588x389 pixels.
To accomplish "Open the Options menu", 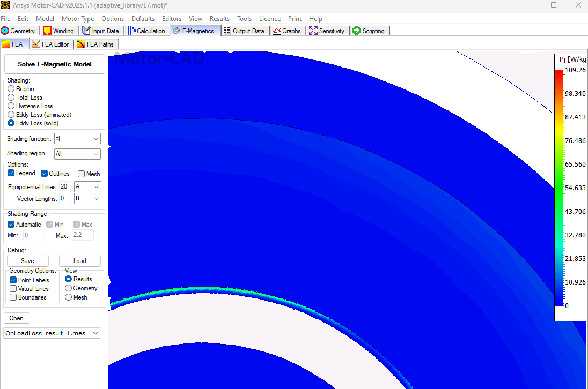I will tap(113, 18).
